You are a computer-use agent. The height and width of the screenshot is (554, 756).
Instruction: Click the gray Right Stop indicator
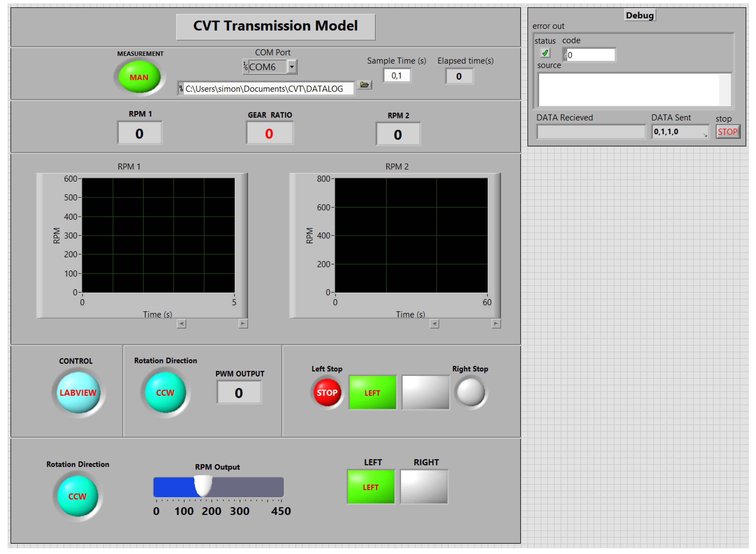(x=471, y=392)
